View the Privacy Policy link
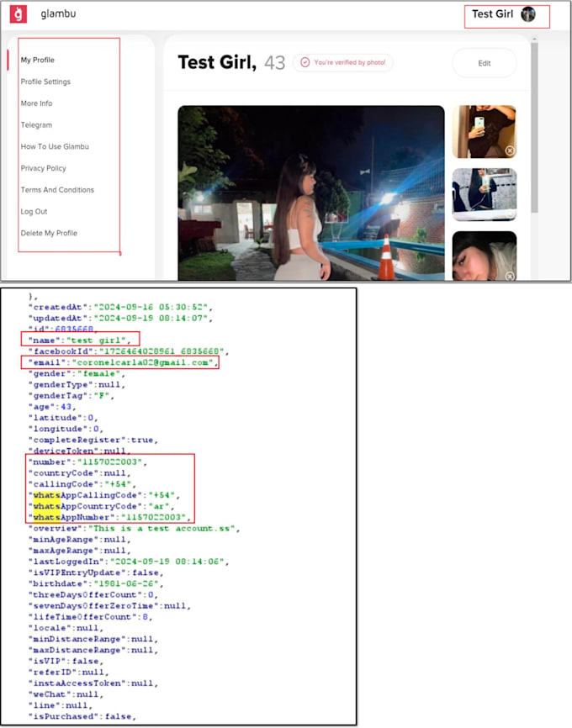The height and width of the screenshot is (728, 572). point(43,168)
